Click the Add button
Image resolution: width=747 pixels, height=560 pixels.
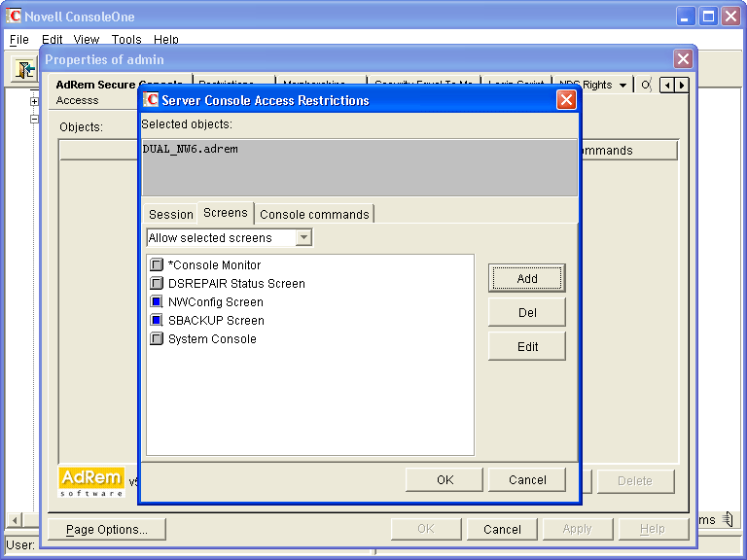527,278
